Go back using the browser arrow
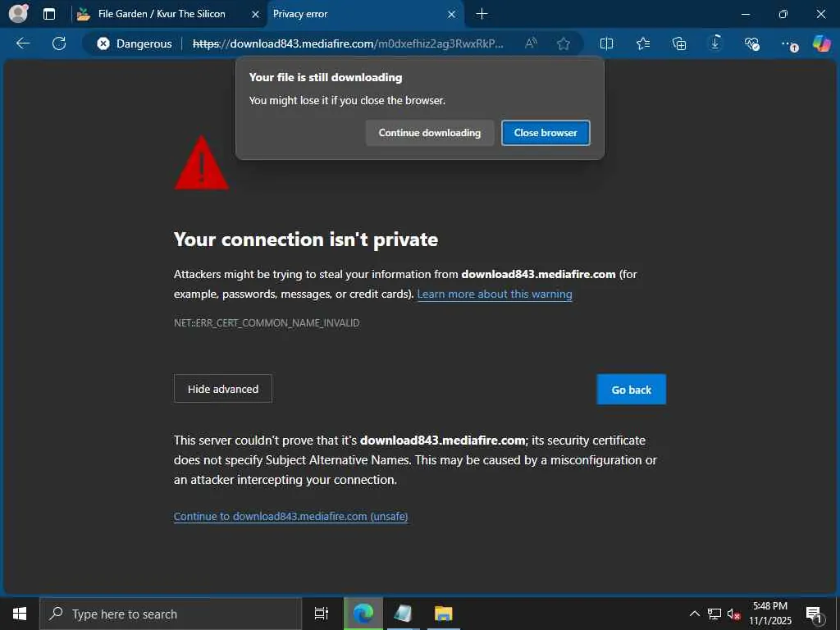Viewport: 840px width, 630px height. (23, 43)
